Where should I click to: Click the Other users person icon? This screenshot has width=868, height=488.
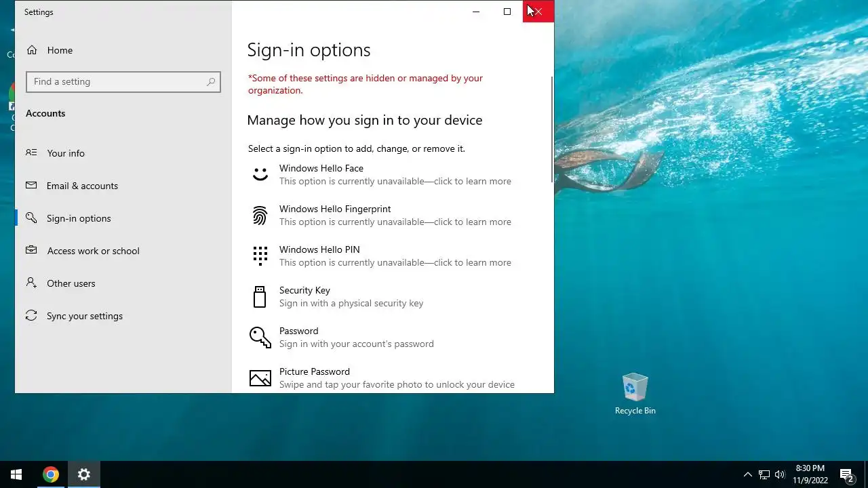(31, 283)
